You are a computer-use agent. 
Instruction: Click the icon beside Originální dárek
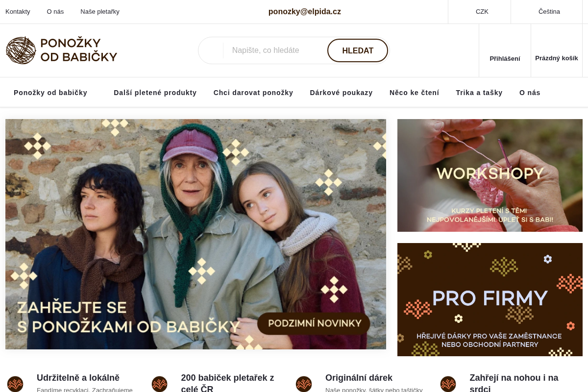pos(304,384)
